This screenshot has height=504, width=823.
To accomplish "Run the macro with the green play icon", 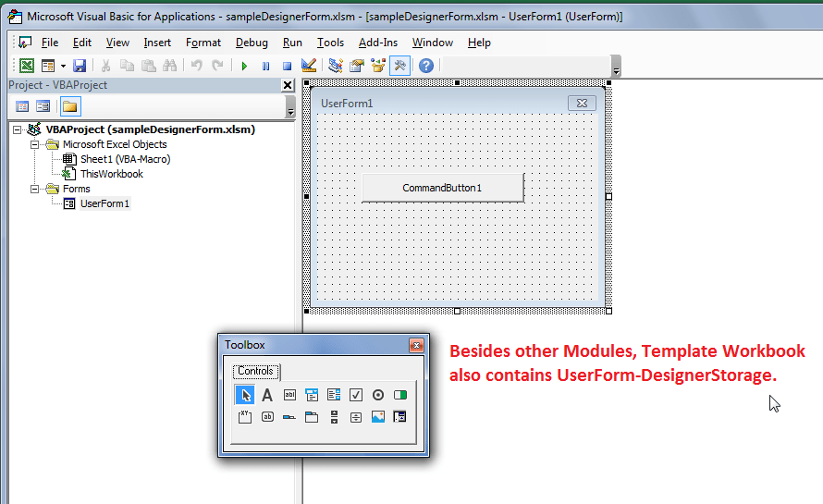I will point(244,67).
